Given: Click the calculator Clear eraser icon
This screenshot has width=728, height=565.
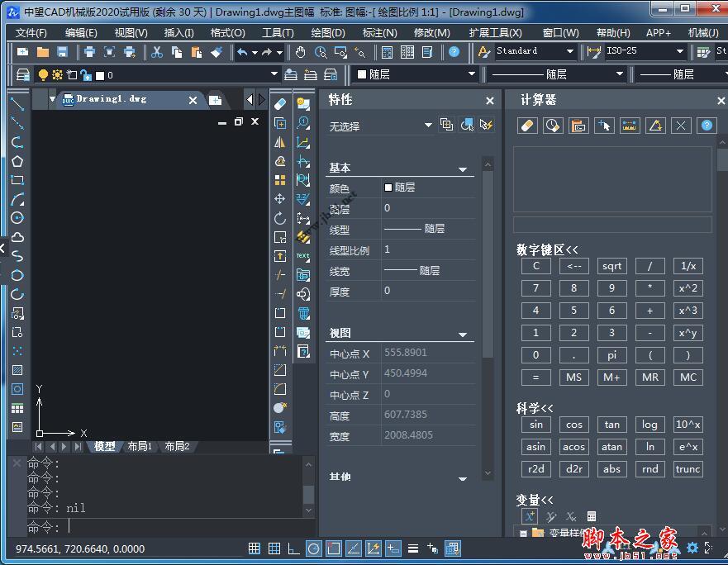Looking at the screenshot, I should (x=527, y=126).
